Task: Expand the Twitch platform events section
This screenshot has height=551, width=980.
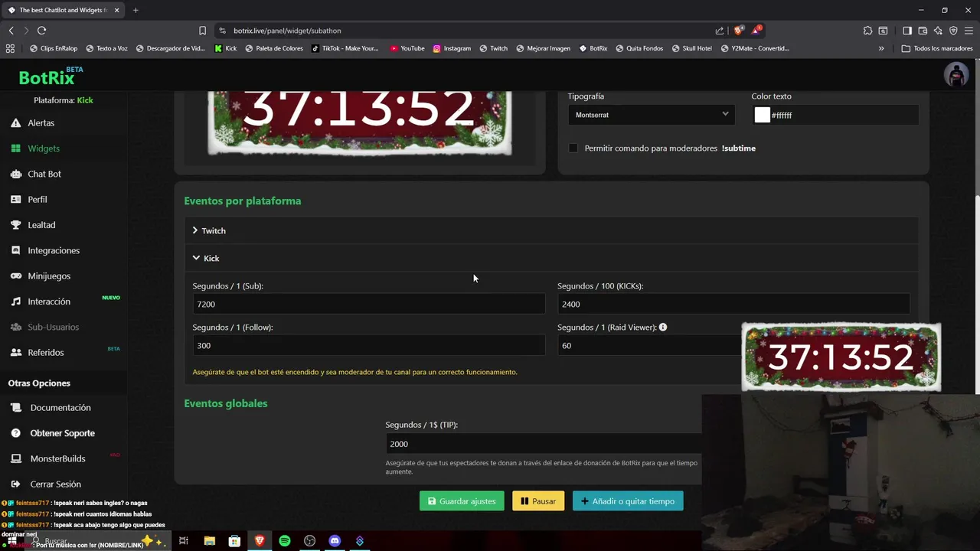Action: pyautogui.click(x=550, y=230)
